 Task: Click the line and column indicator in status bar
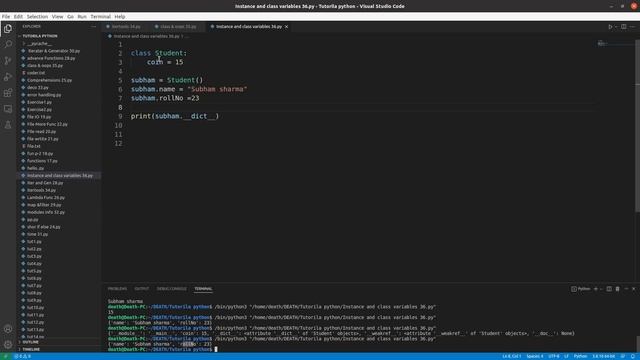511,356
